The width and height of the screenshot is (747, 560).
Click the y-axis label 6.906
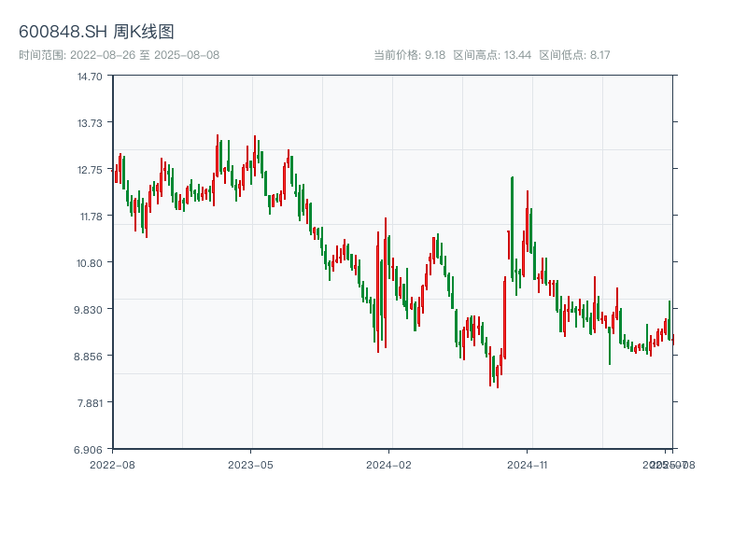point(88,450)
